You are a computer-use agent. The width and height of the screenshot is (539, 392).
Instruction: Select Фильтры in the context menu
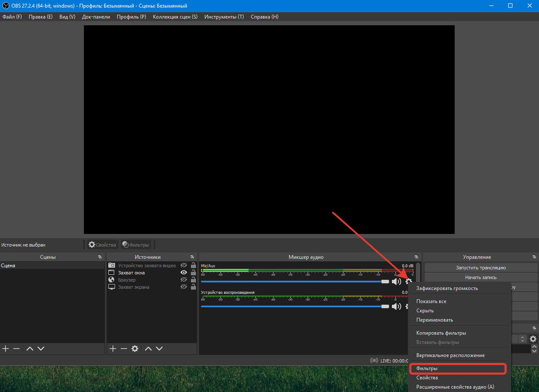(x=427, y=369)
